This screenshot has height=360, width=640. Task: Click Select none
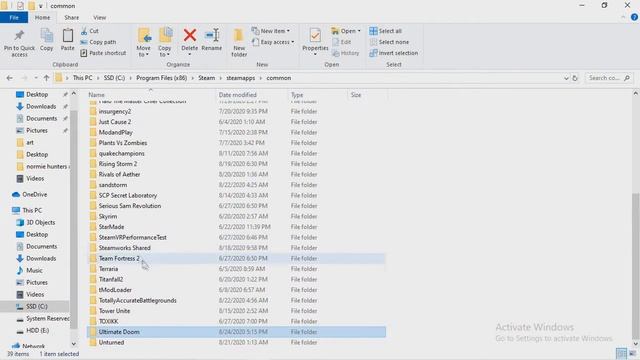tap(389, 42)
